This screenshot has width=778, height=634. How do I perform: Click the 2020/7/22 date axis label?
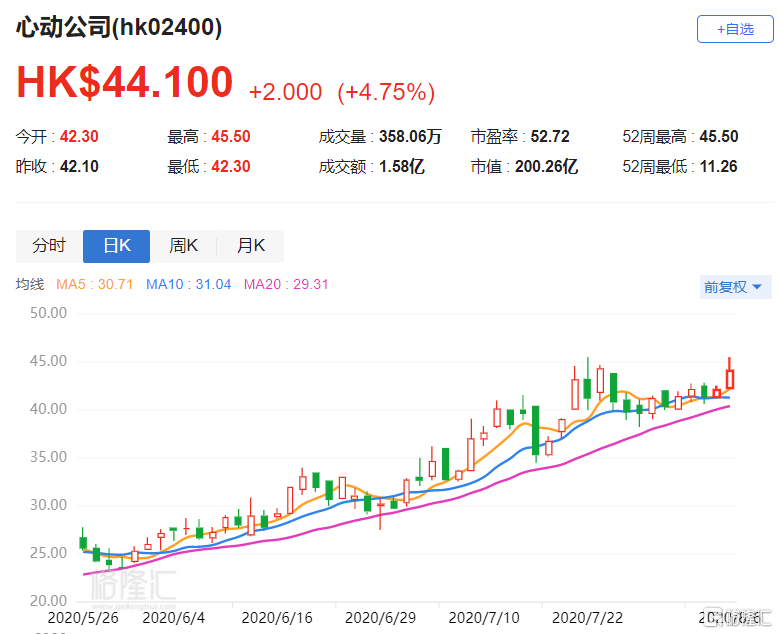pyautogui.click(x=586, y=617)
